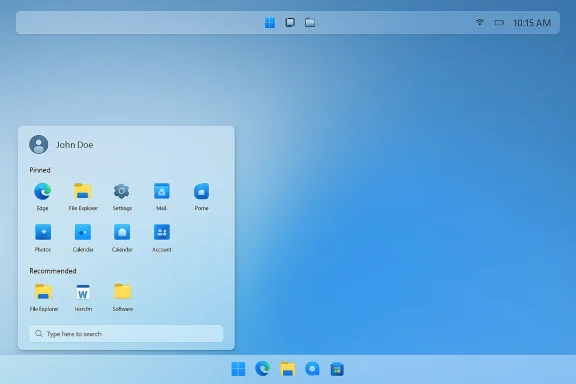The image size is (576, 384).
Task: Open the Settings gear app
Action: [122, 191]
